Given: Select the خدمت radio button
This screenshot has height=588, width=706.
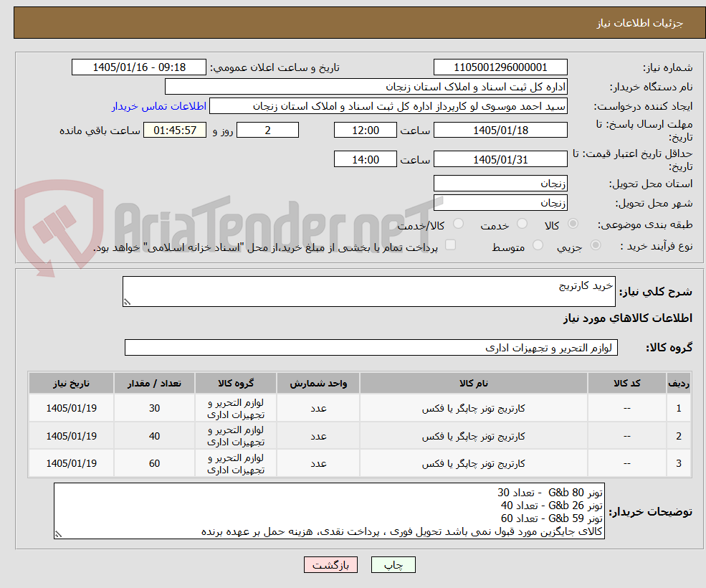Looking at the screenshot, I should [522, 224].
